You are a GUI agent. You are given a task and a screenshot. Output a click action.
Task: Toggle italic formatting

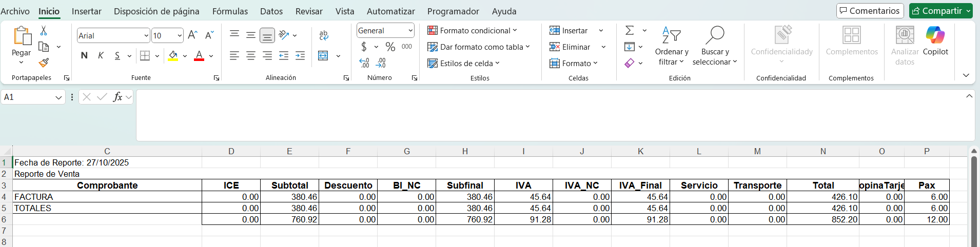101,56
